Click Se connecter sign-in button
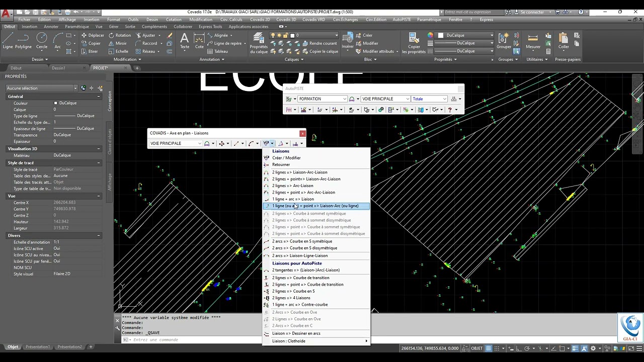The width and height of the screenshot is (644, 362). (529, 12)
